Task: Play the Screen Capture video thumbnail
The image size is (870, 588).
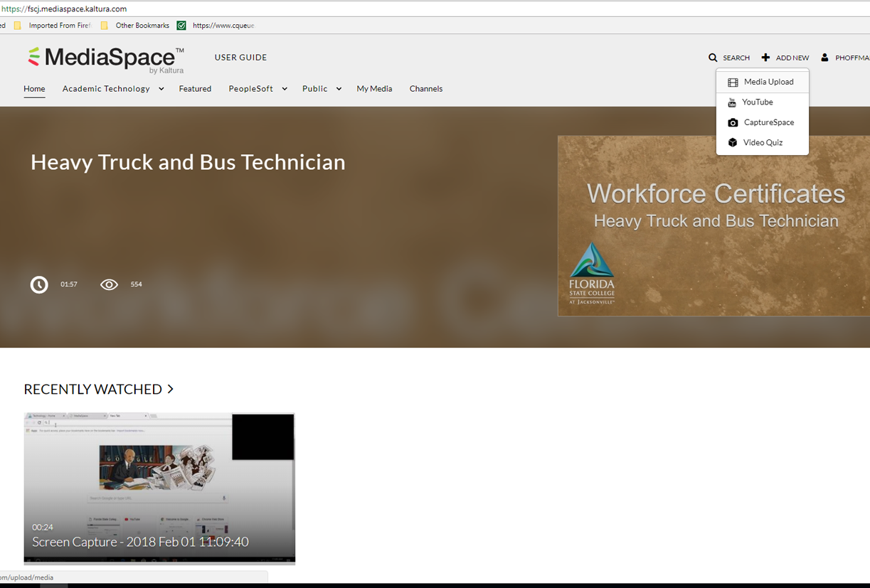Action: (x=159, y=488)
